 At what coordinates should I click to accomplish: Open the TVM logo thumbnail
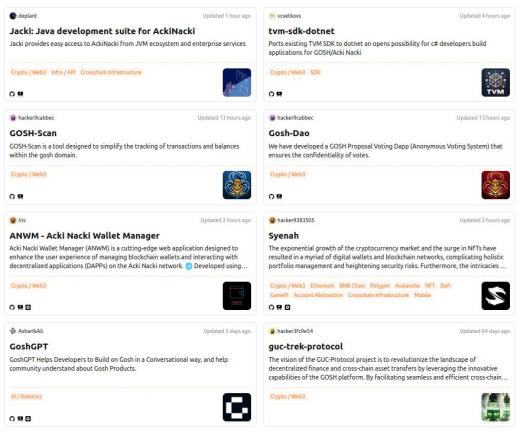pyautogui.click(x=496, y=82)
